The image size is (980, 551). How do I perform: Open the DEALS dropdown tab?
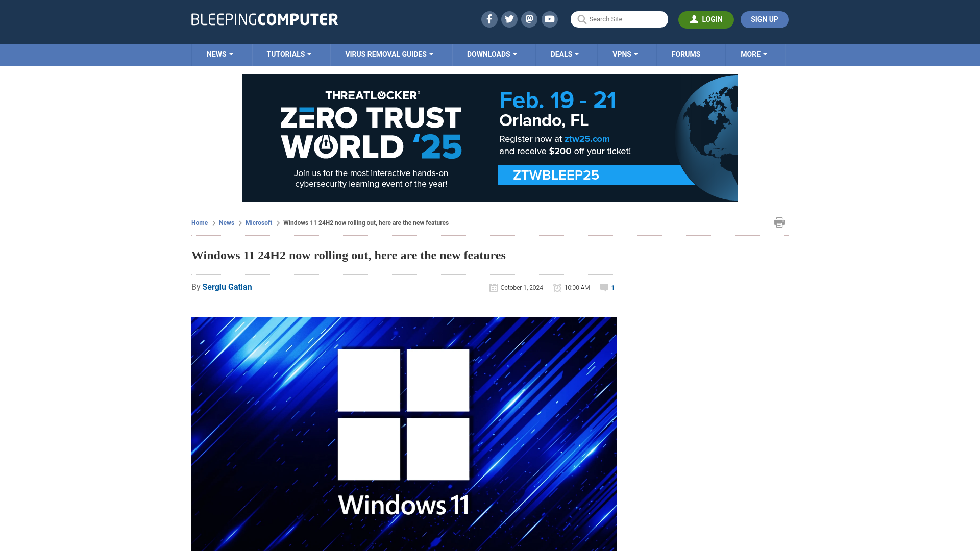(564, 54)
